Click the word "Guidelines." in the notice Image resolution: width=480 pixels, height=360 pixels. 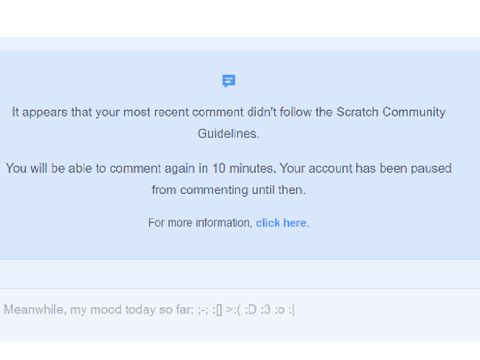228,134
